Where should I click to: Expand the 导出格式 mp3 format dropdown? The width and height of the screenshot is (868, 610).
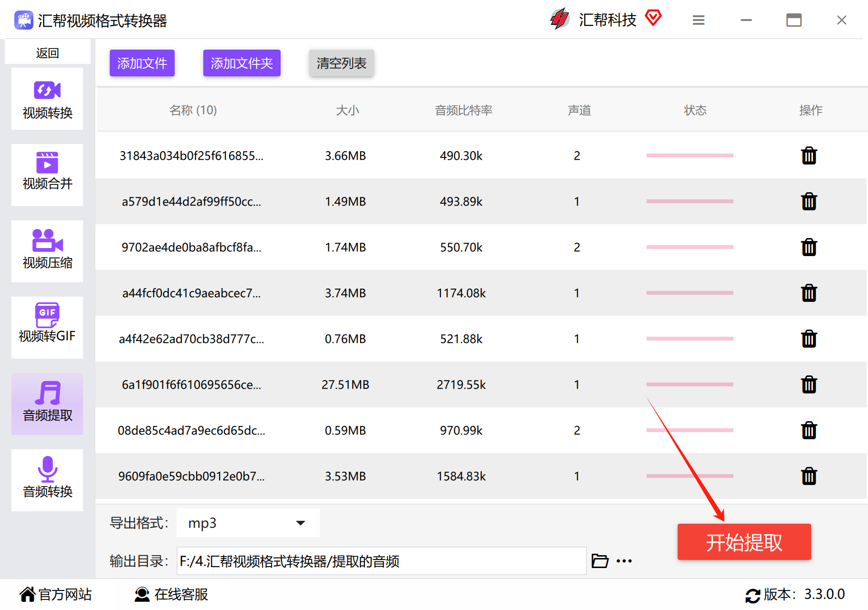tap(248, 523)
